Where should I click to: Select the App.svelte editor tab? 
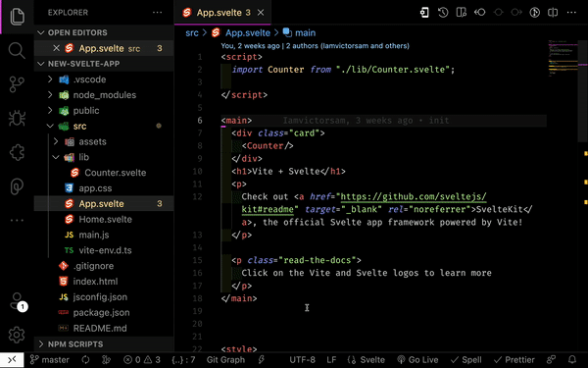pyautogui.click(x=222, y=13)
